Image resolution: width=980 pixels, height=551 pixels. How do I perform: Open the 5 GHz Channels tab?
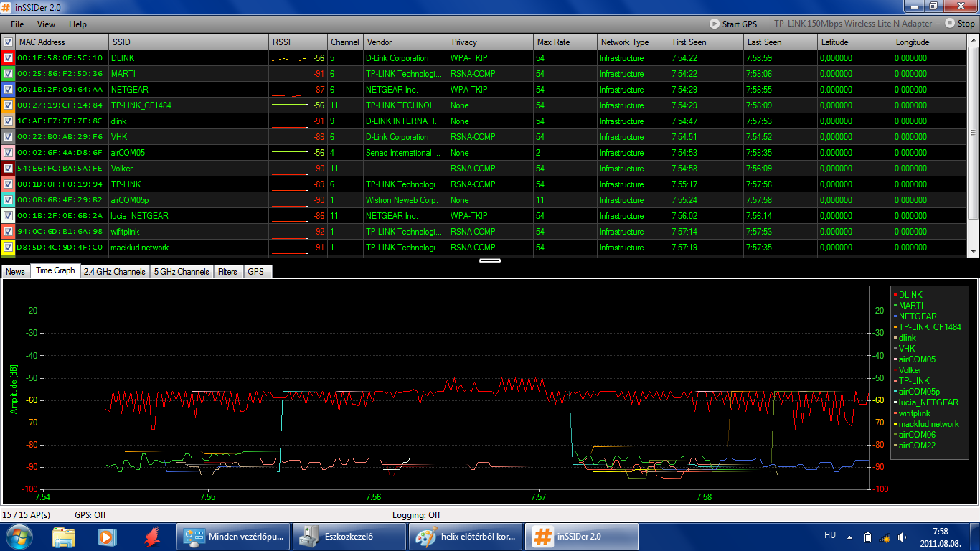pyautogui.click(x=182, y=272)
